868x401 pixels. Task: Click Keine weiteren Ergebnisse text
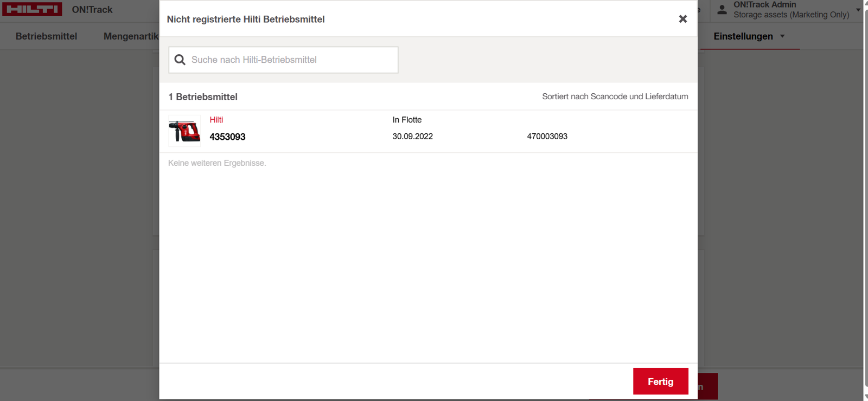pyautogui.click(x=217, y=163)
